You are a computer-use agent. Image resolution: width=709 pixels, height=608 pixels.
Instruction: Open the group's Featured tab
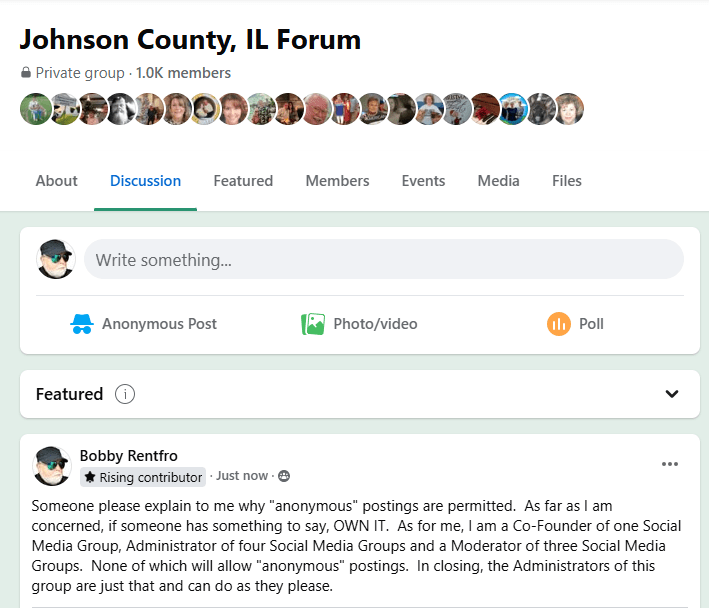pyautogui.click(x=243, y=181)
